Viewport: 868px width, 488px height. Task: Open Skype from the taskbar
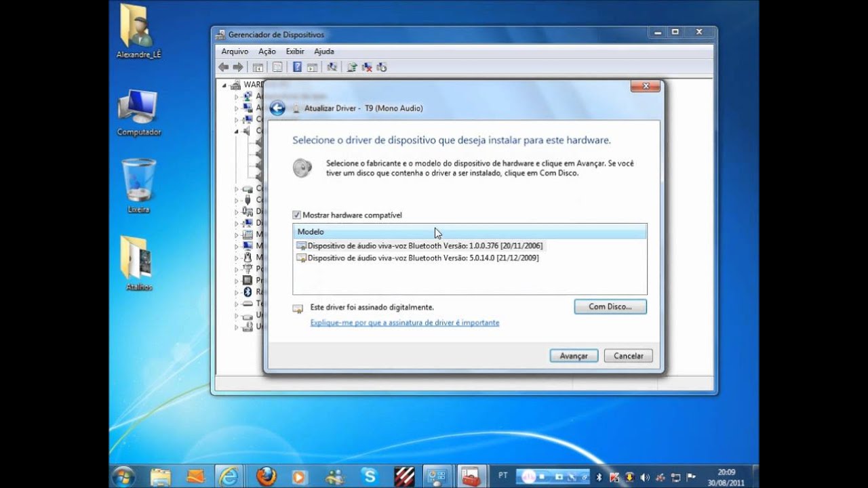click(370, 476)
